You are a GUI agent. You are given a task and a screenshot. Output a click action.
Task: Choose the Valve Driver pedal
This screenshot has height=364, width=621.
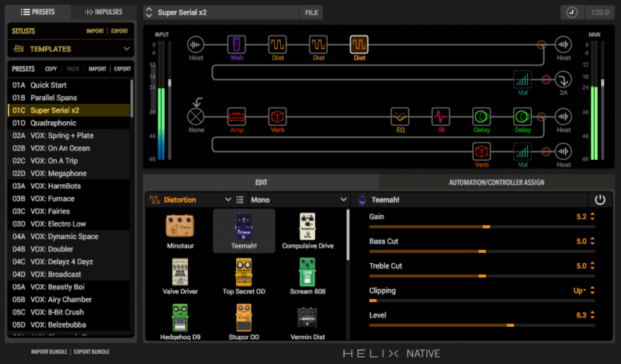pyautogui.click(x=180, y=277)
